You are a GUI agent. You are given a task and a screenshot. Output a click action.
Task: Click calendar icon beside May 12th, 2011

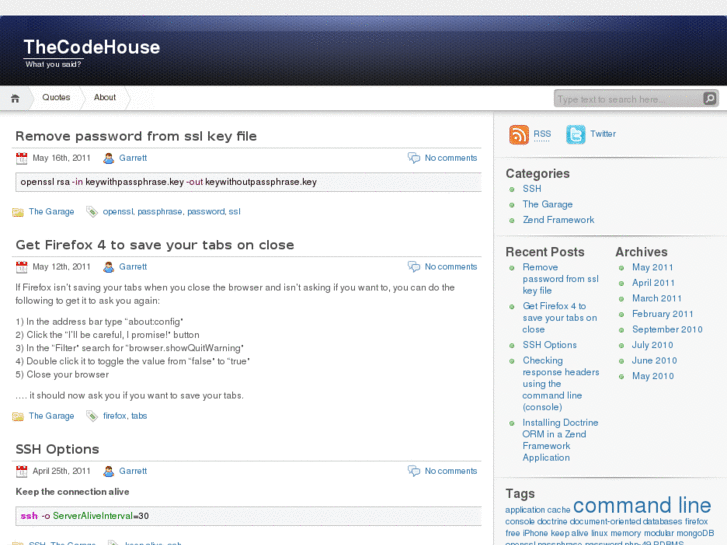(x=21, y=267)
